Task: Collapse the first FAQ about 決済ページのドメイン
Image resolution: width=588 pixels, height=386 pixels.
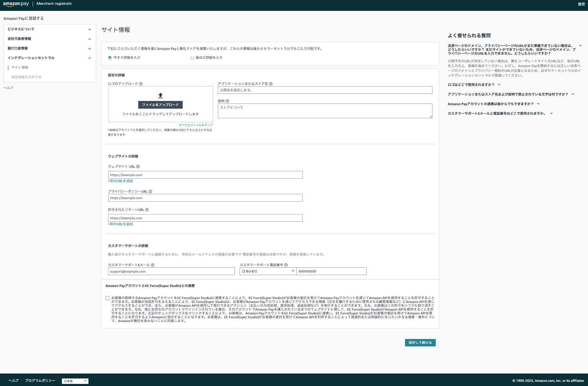Action: pyautogui.click(x=580, y=46)
